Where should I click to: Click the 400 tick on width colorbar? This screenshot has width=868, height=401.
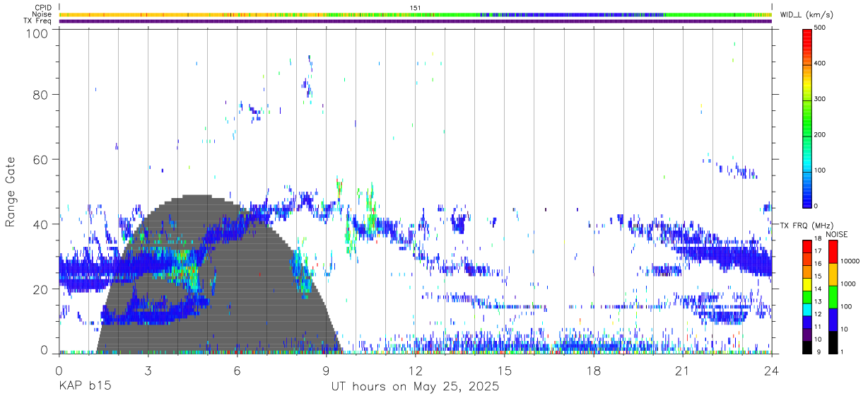coord(821,63)
